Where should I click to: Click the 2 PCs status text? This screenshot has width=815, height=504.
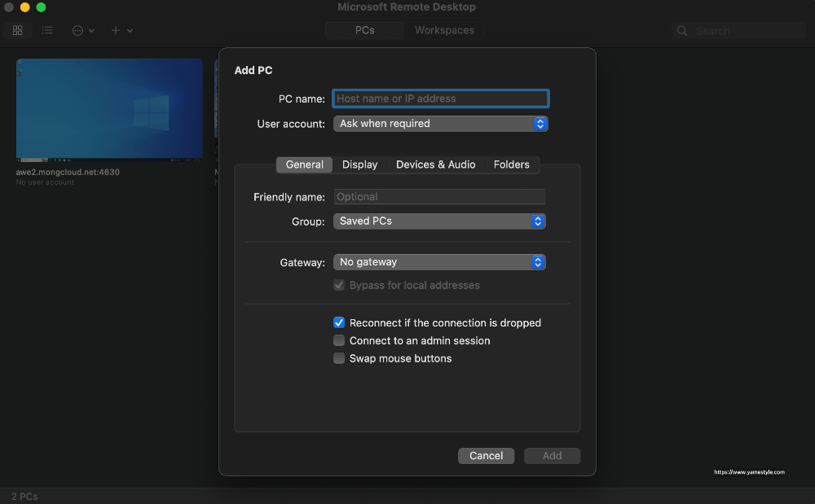24,497
